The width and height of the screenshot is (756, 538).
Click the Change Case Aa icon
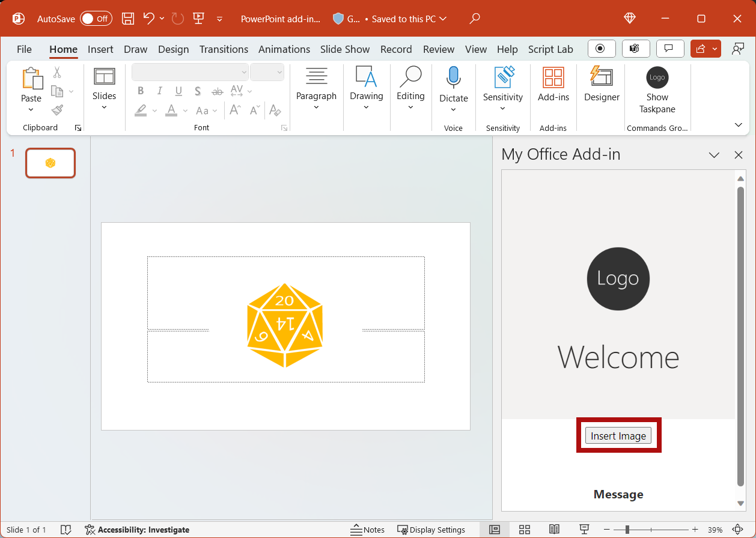[203, 110]
